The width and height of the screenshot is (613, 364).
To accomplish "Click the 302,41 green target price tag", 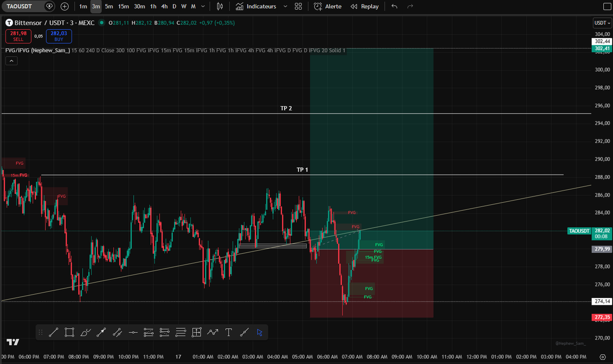I will click(x=601, y=48).
